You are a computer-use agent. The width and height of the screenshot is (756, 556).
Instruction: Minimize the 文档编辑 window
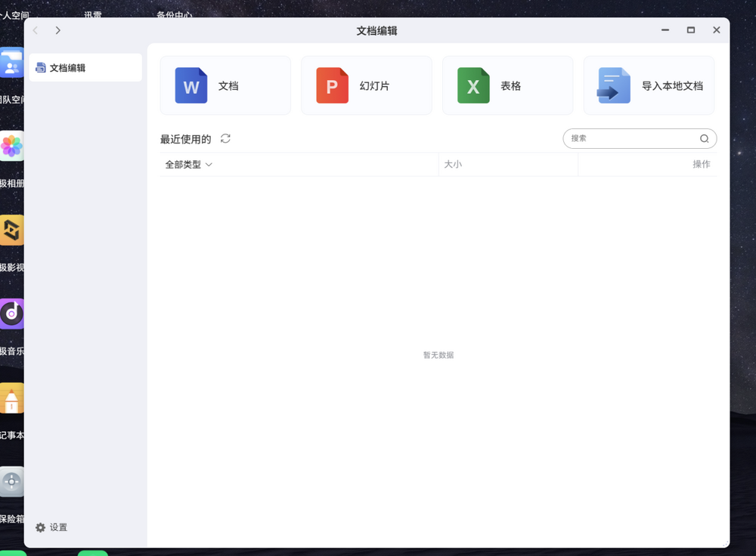[x=665, y=30]
